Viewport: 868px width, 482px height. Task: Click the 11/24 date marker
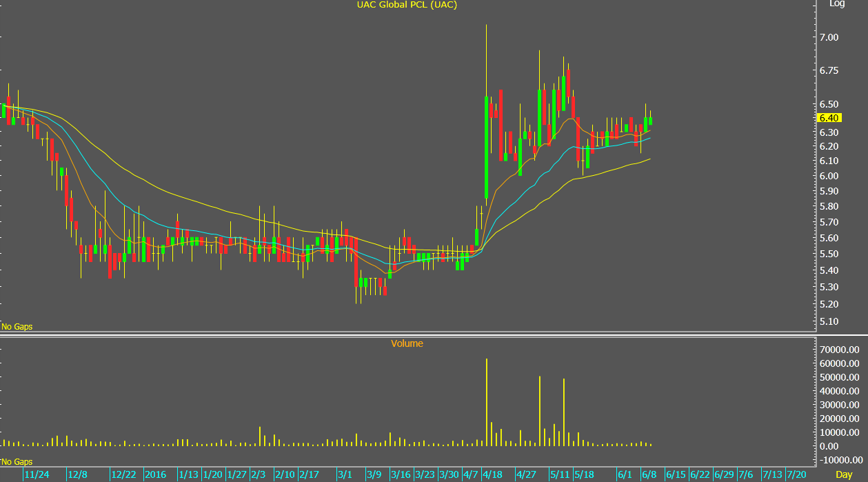(37, 474)
